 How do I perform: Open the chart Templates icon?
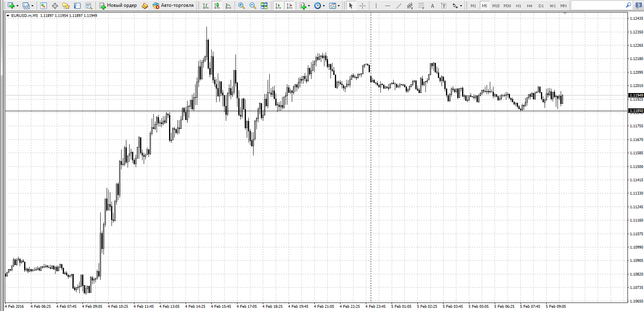tap(332, 6)
